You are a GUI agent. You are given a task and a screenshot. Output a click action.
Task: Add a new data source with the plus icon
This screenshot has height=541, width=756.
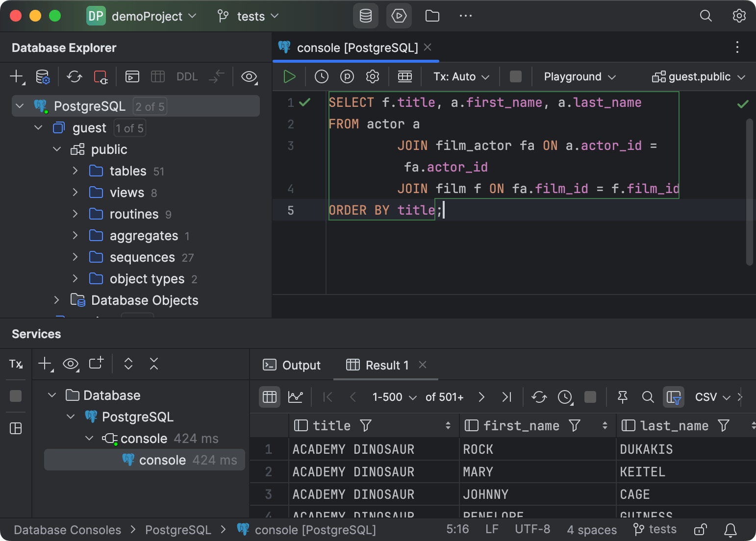(x=16, y=76)
